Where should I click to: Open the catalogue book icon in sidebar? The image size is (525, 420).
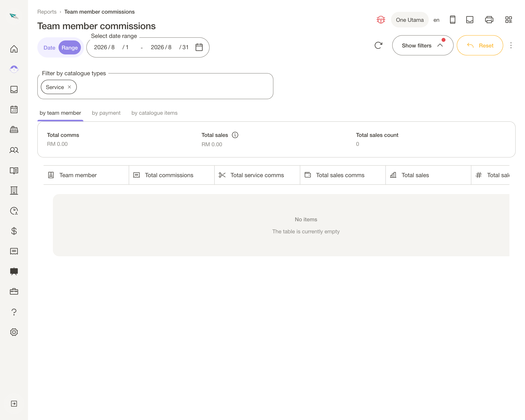tap(14, 171)
